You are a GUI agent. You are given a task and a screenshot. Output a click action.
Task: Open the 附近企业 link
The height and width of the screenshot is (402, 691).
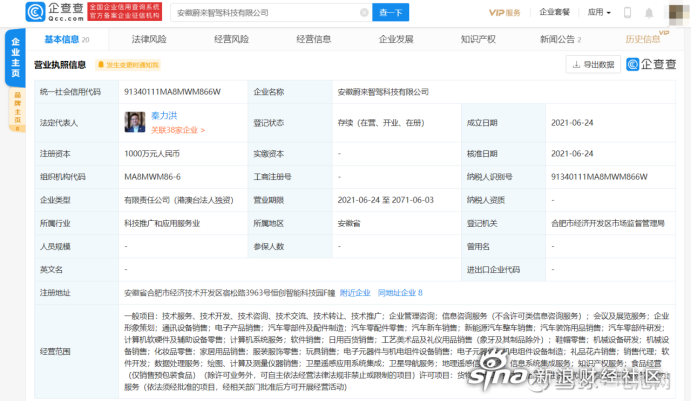coord(355,293)
